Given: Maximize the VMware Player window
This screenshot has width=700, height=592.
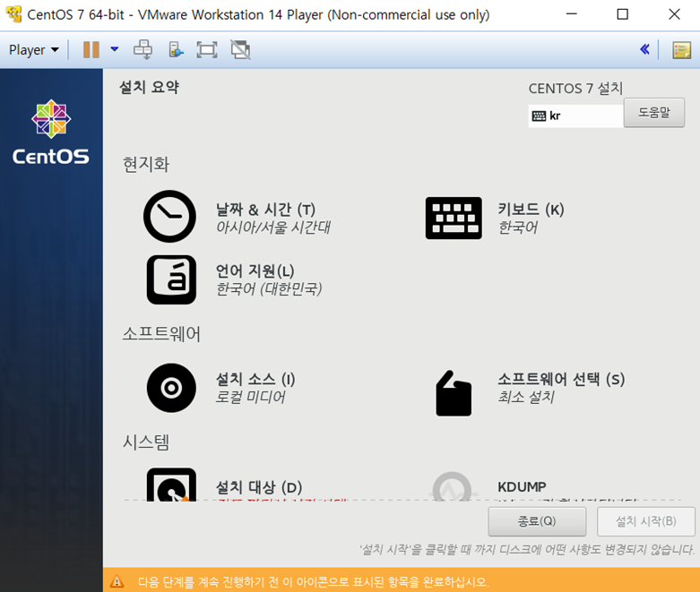Looking at the screenshot, I should [x=622, y=14].
